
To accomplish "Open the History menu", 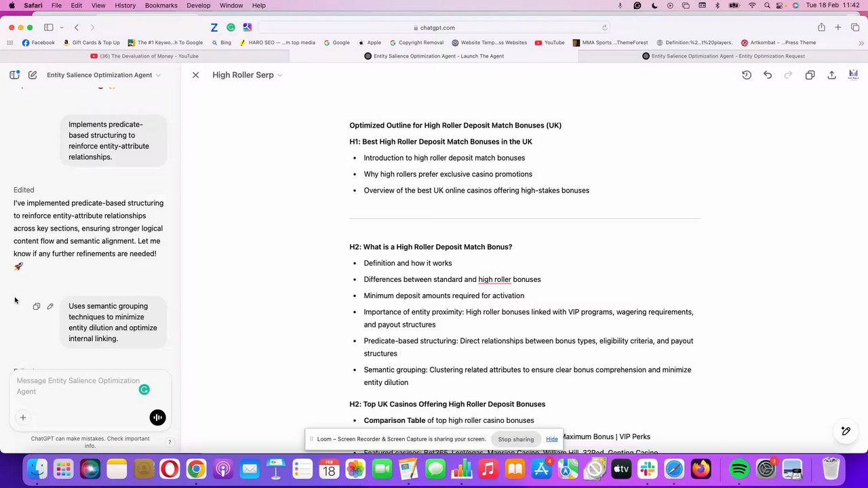I will click(x=125, y=5).
